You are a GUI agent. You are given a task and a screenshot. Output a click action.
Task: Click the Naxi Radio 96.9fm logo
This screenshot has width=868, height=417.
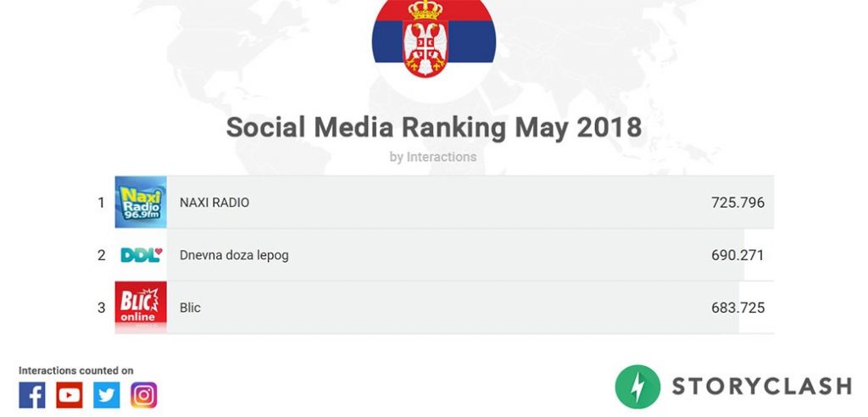coord(141,202)
